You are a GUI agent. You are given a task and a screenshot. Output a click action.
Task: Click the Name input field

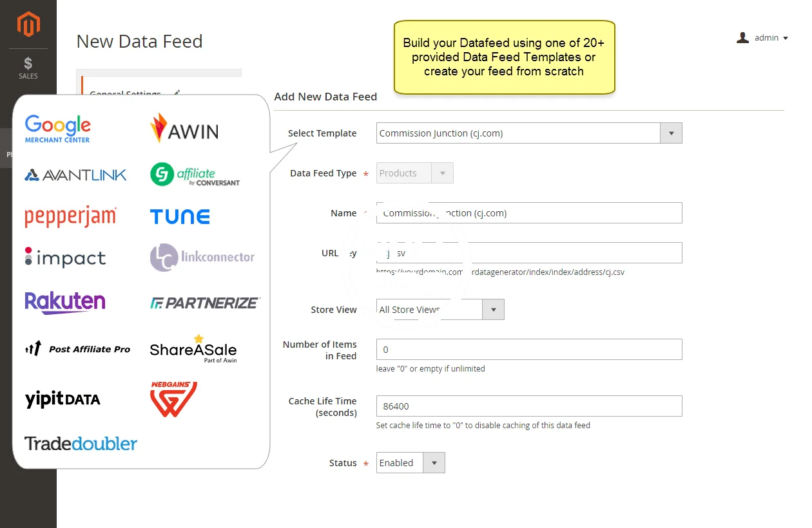528,213
